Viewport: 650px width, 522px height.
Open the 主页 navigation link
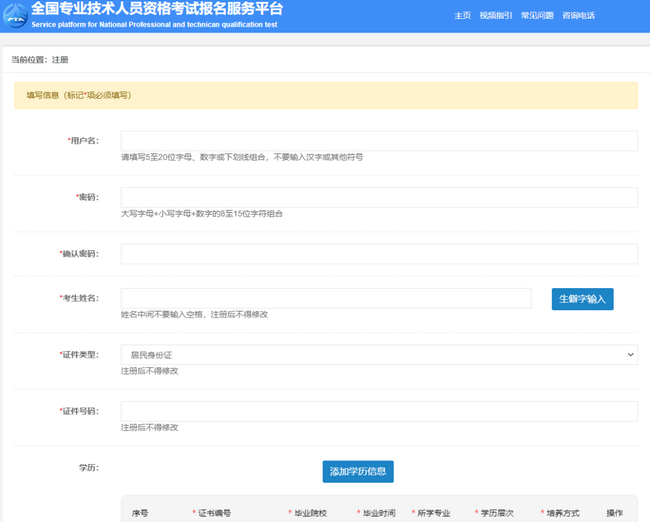coord(462,16)
